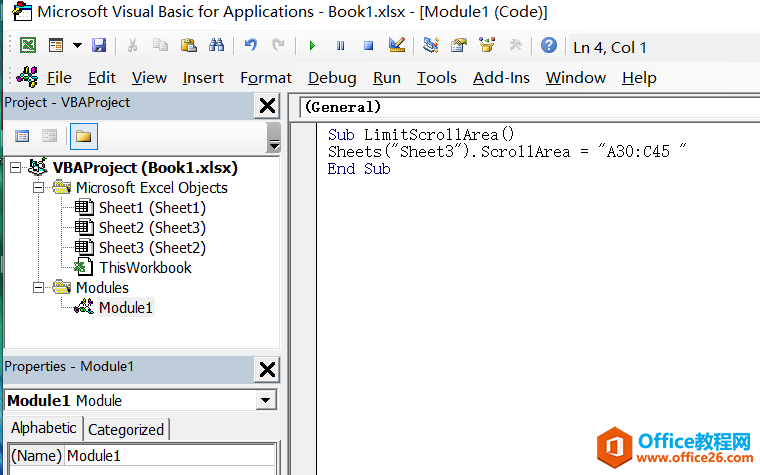Collapse Microsoft Excel Objects folder

point(38,188)
